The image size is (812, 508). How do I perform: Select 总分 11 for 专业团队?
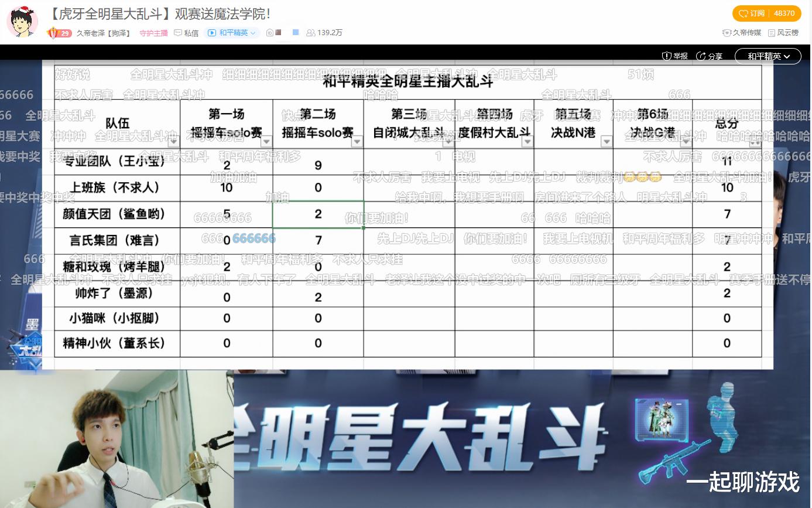pyautogui.click(x=727, y=162)
